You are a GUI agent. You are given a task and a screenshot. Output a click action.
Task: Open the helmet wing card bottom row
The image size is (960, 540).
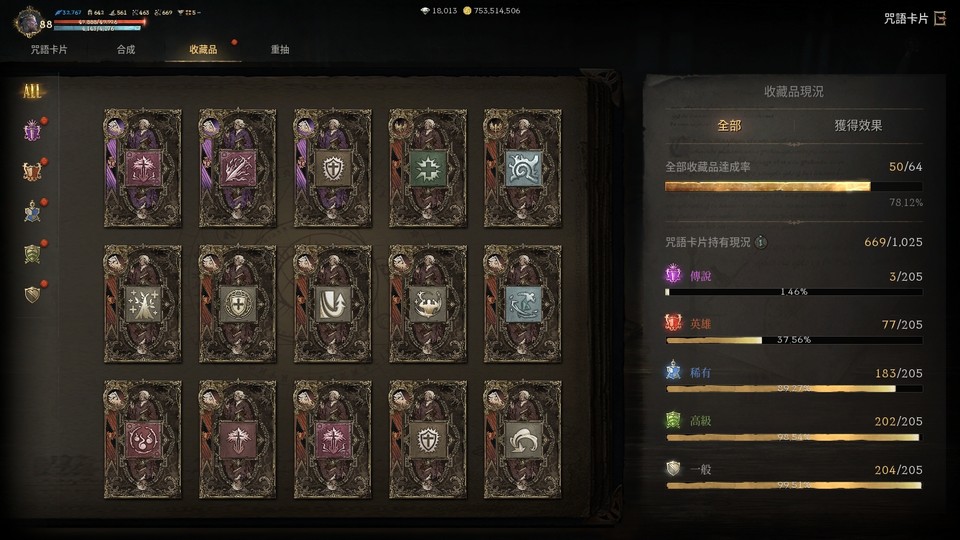point(522,440)
